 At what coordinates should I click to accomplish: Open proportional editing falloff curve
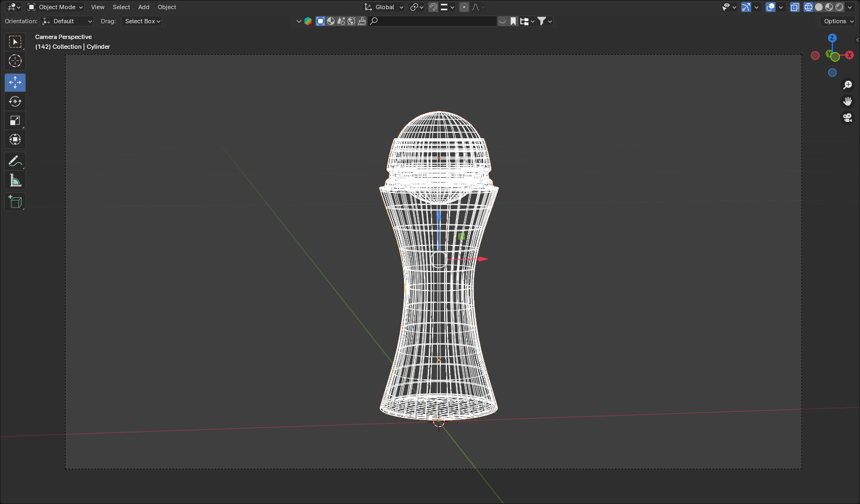pyautogui.click(x=478, y=7)
